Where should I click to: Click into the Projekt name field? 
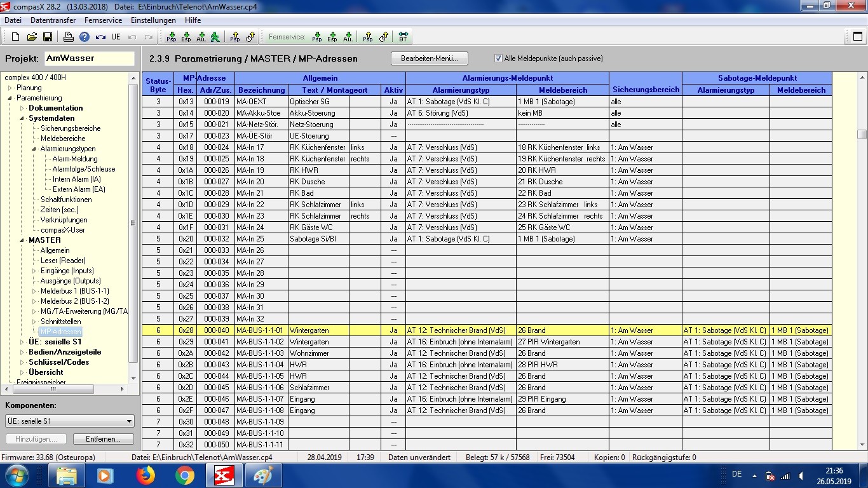point(88,58)
